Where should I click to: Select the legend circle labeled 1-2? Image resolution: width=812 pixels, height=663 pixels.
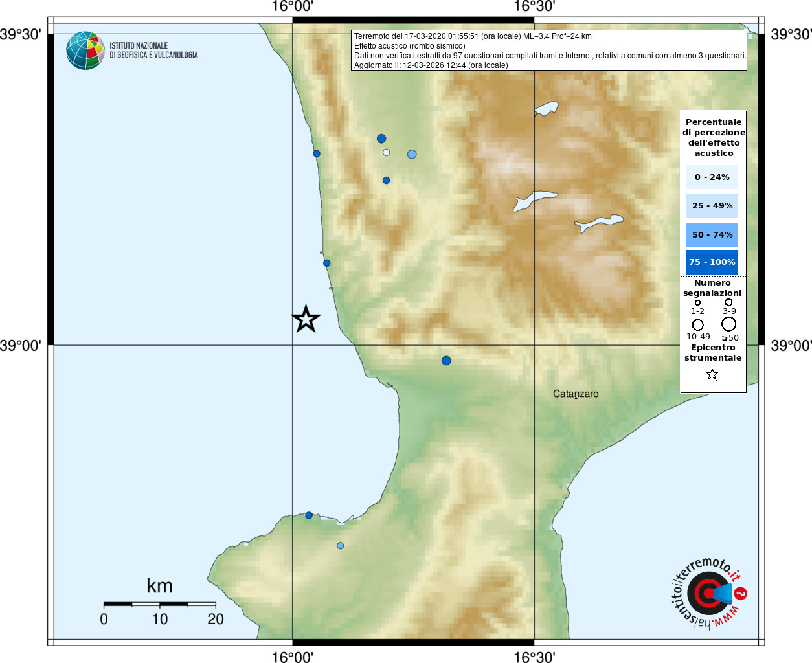click(x=697, y=302)
